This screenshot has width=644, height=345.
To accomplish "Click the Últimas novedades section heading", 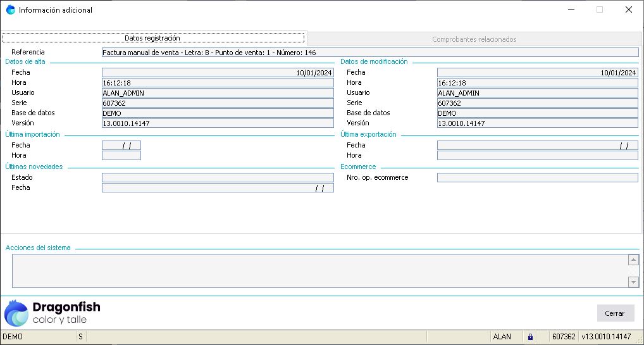I will 34,166.
